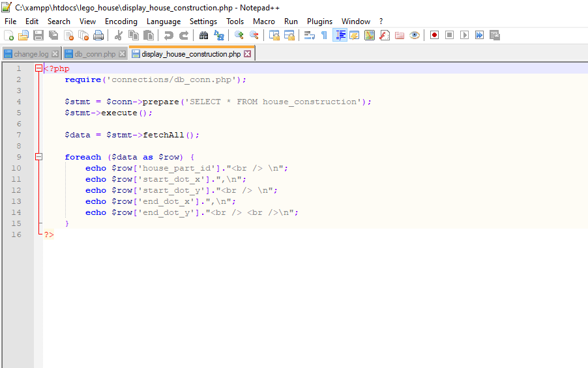588x368 pixels.
Task: Switch to the db_conn.php tab
Action: click(95, 54)
